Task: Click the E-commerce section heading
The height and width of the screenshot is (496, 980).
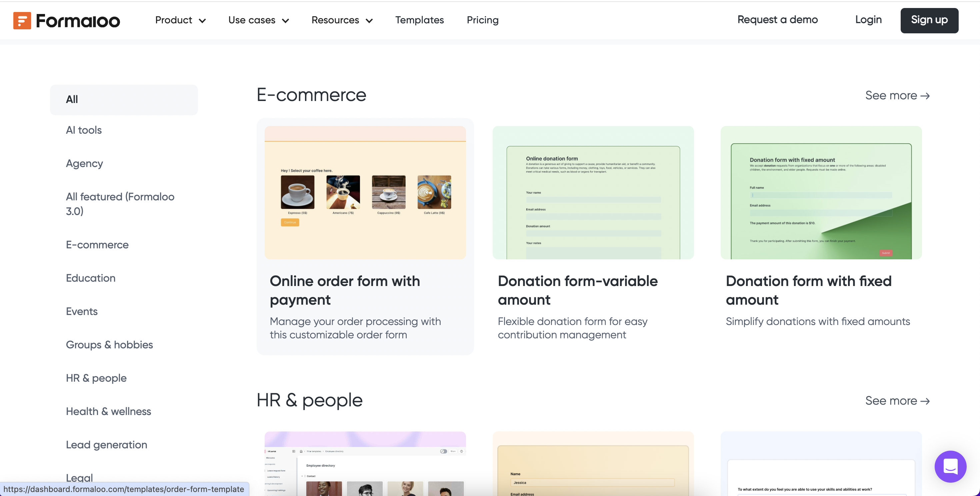Action: pyautogui.click(x=311, y=95)
